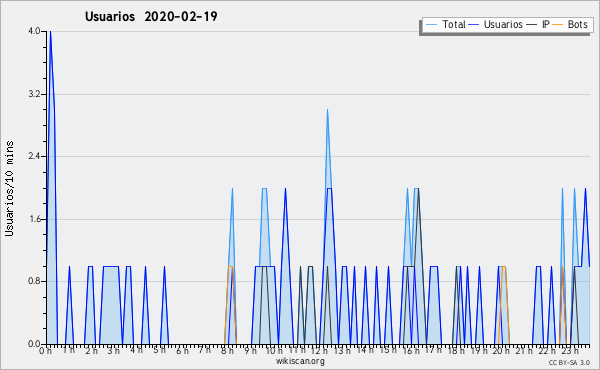The width and height of the screenshot is (600, 370).
Task: Click the Total legend entry
Action: (x=445, y=24)
